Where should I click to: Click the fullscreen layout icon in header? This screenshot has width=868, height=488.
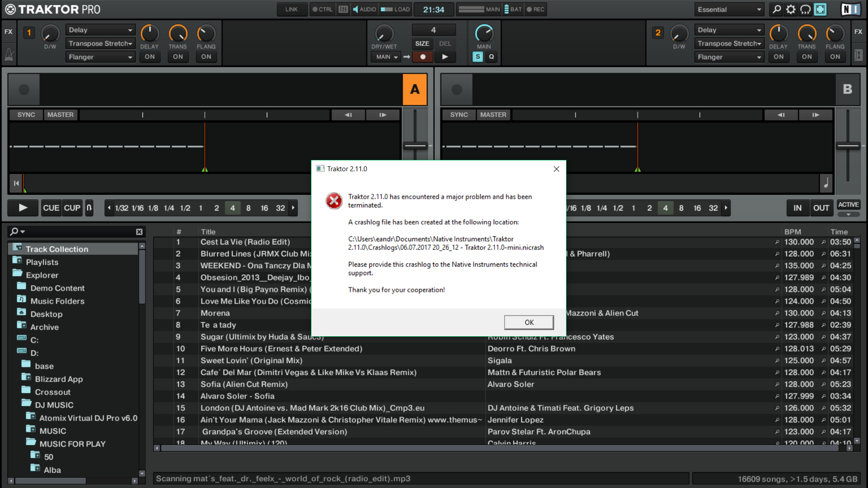[820, 9]
